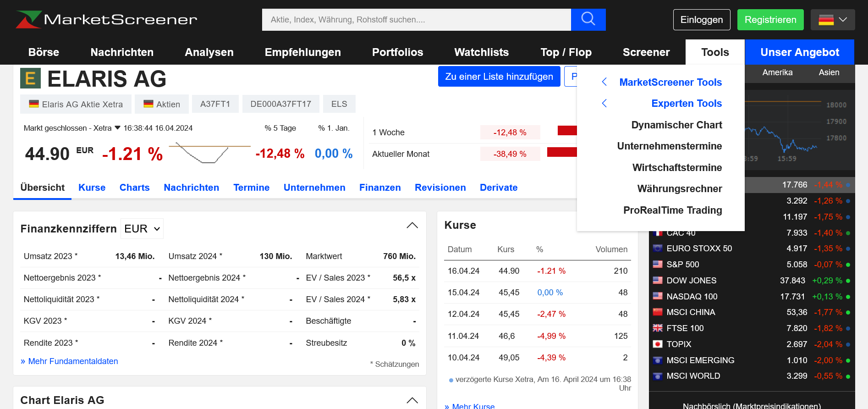Viewport: 868px width, 409px height.
Task: Open the language selector with German flag
Action: coord(832,20)
